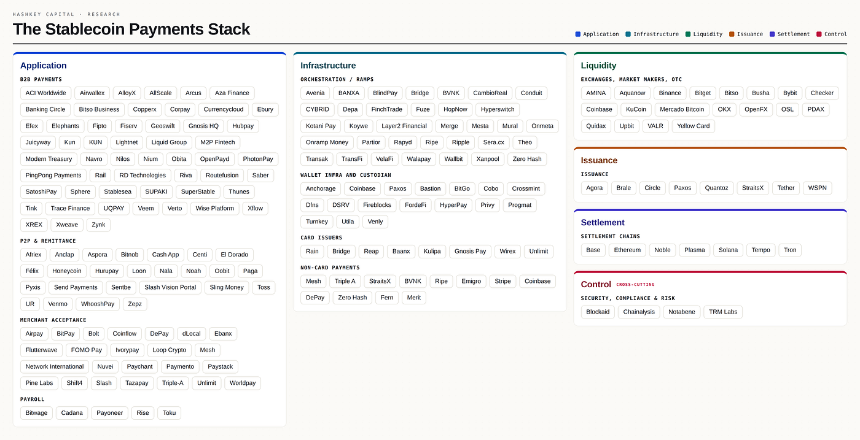The image size is (860, 440).
Task: Select the Hyperswitch chip
Action: point(497,110)
